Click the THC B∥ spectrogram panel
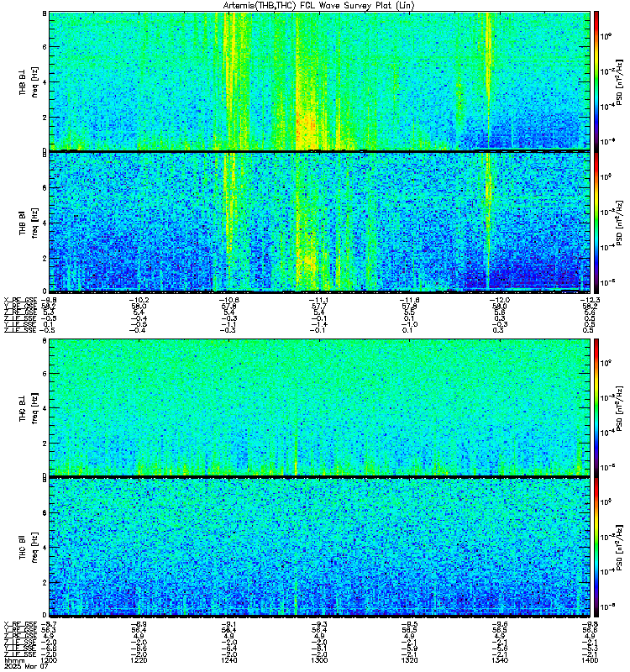Image resolution: width=630 pixels, height=672 pixels. pyautogui.click(x=320, y=547)
